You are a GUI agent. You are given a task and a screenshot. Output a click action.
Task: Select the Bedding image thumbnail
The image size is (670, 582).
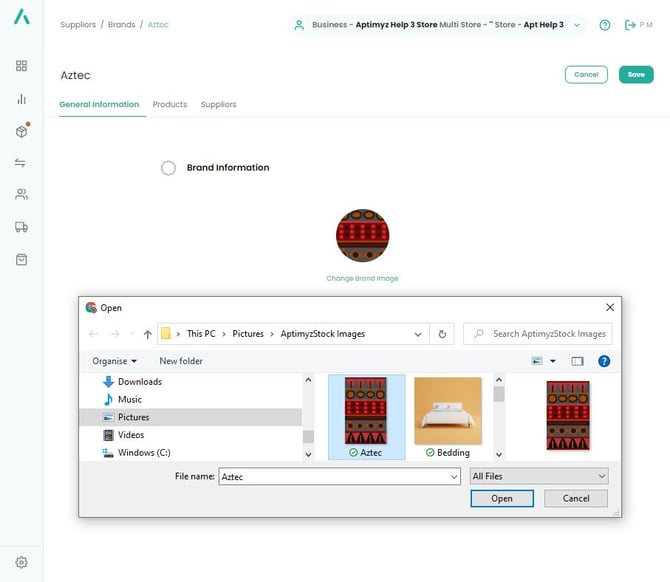448,417
